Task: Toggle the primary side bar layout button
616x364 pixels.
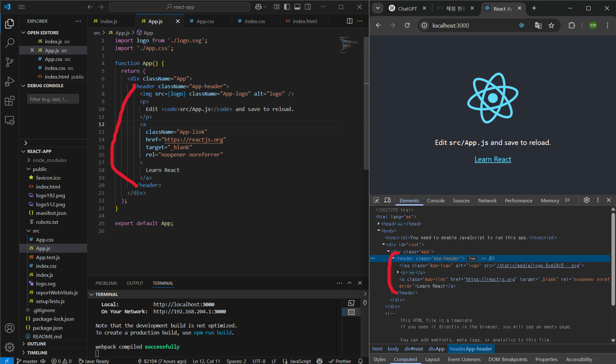Action: coord(287,7)
